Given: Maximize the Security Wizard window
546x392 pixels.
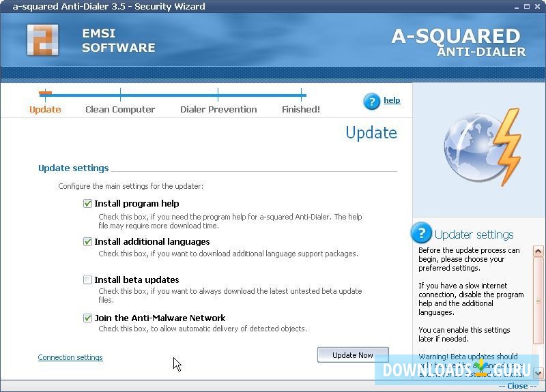Looking at the screenshot, I should (x=527, y=7).
